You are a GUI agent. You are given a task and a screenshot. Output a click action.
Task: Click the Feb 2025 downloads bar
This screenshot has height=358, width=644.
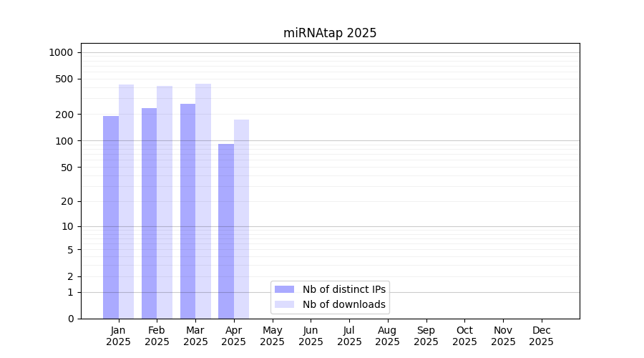[x=165, y=202]
